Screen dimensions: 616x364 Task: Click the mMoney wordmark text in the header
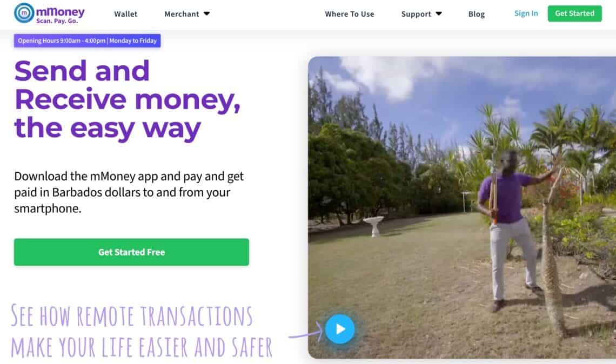[60, 11]
